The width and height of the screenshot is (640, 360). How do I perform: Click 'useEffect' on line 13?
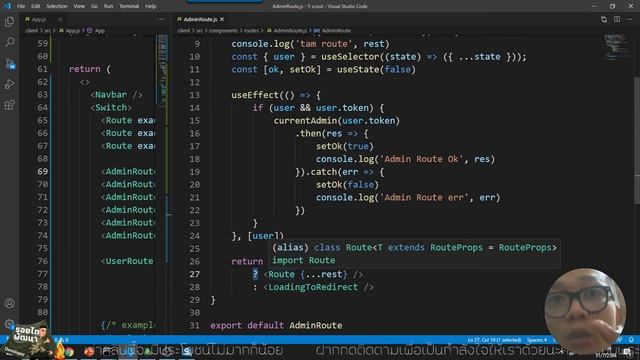pos(255,95)
